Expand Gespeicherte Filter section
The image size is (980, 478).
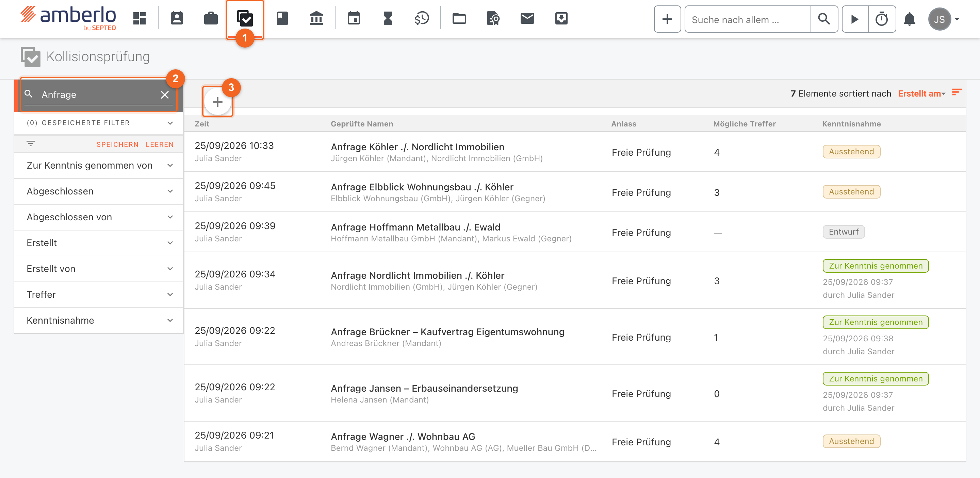click(x=99, y=123)
